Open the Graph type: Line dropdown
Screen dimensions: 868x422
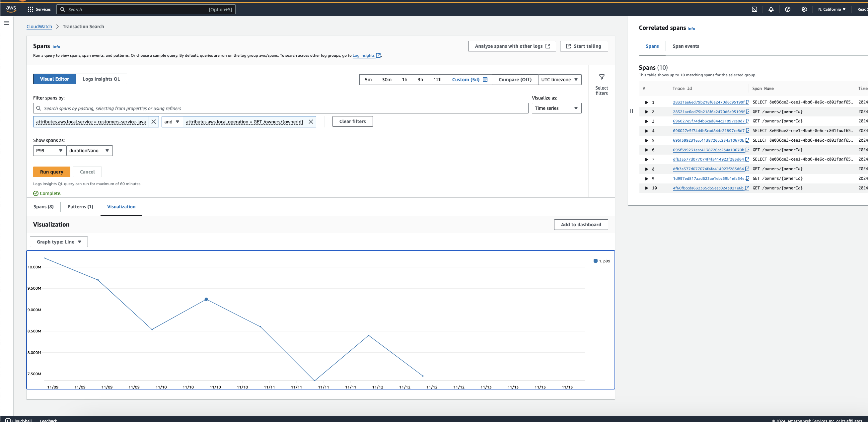(59, 242)
